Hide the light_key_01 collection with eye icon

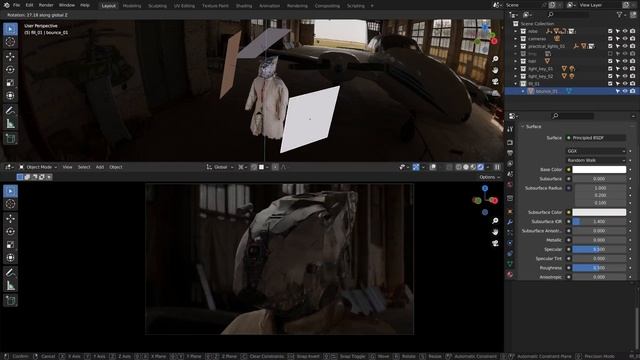(x=625, y=69)
